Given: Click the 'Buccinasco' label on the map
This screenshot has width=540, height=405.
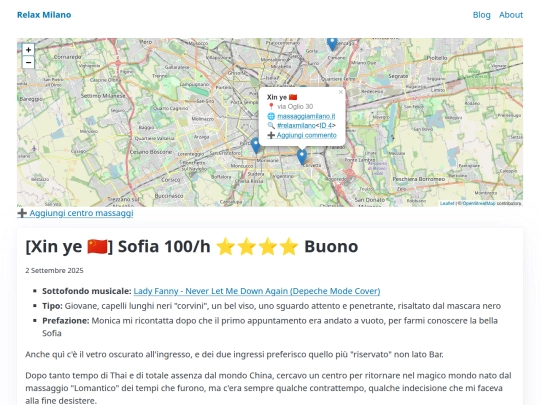Looking at the screenshot, I should click(x=169, y=196).
